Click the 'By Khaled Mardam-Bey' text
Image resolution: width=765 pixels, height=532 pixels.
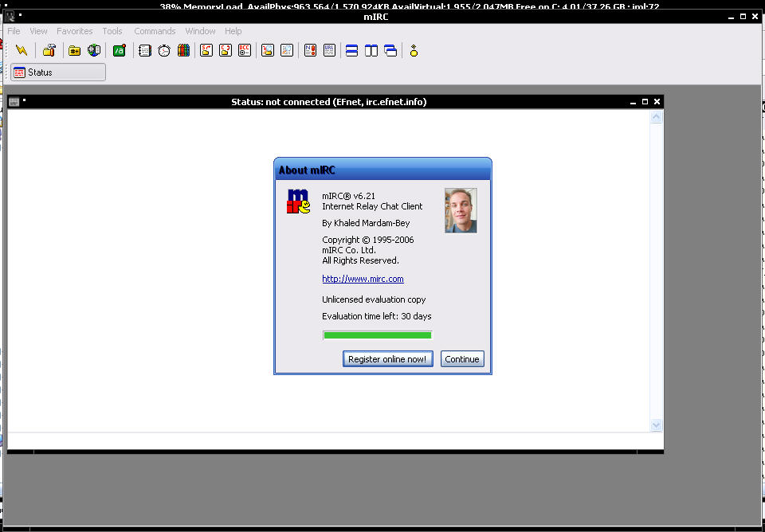[366, 223]
